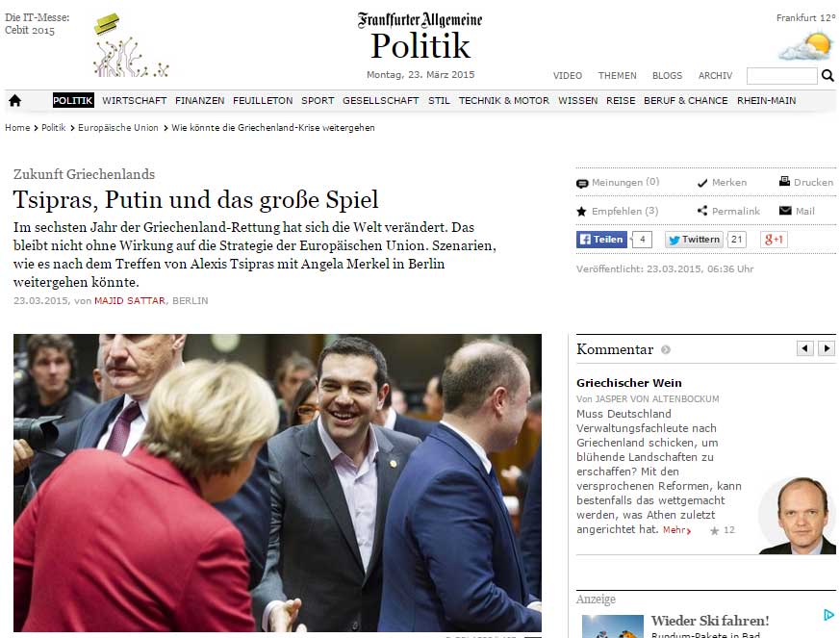The height and width of the screenshot is (638, 840).
Task: Show next Kommentar with right arrow
Action: [827, 348]
